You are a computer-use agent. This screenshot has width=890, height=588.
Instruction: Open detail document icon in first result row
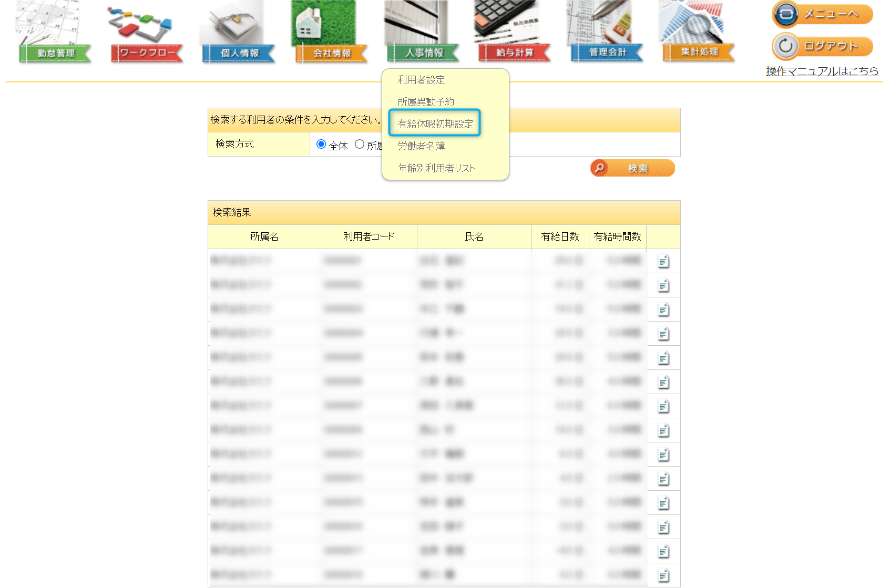tap(663, 261)
